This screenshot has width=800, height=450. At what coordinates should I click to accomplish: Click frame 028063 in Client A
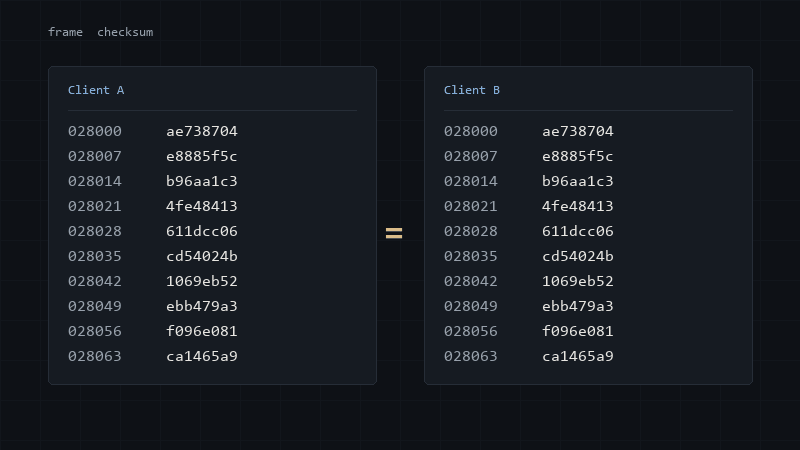[x=95, y=356]
